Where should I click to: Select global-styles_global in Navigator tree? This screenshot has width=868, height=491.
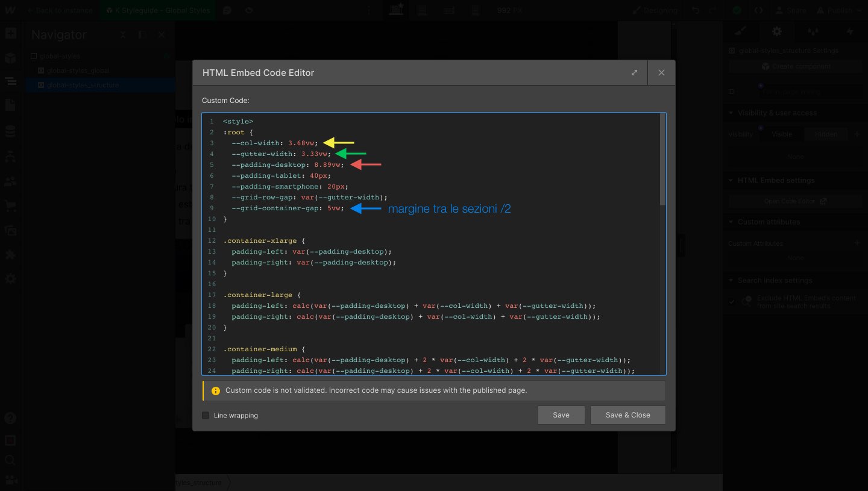(100, 70)
